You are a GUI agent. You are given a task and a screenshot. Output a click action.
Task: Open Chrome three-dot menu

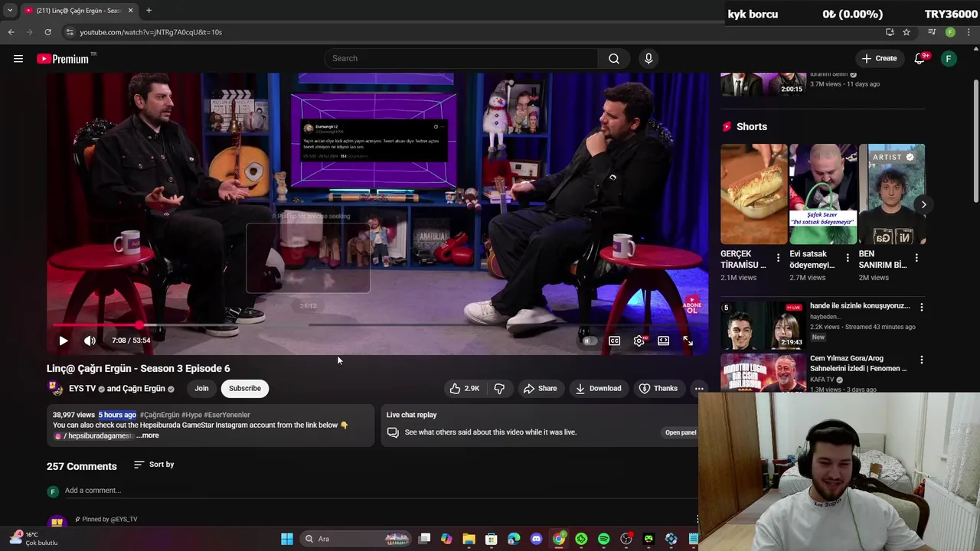tap(969, 32)
